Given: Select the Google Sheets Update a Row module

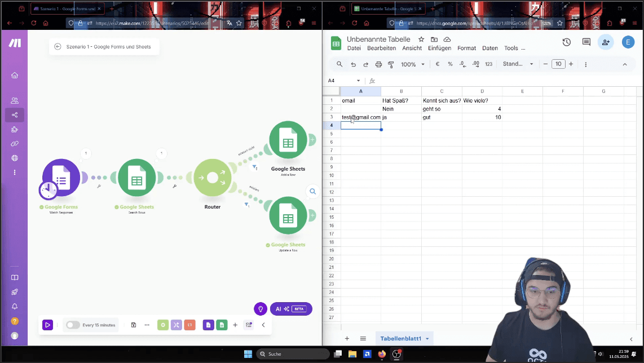Looking at the screenshot, I should click(288, 215).
